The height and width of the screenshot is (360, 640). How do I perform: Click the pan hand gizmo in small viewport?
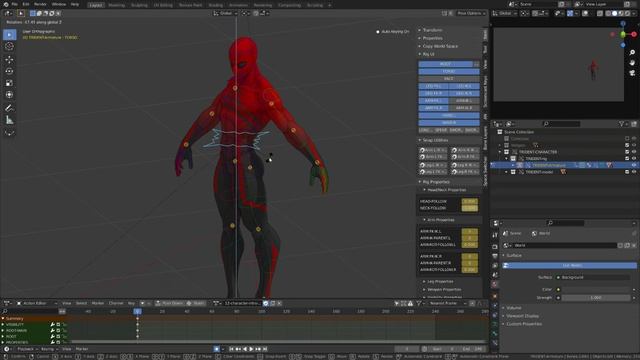pos(632,63)
